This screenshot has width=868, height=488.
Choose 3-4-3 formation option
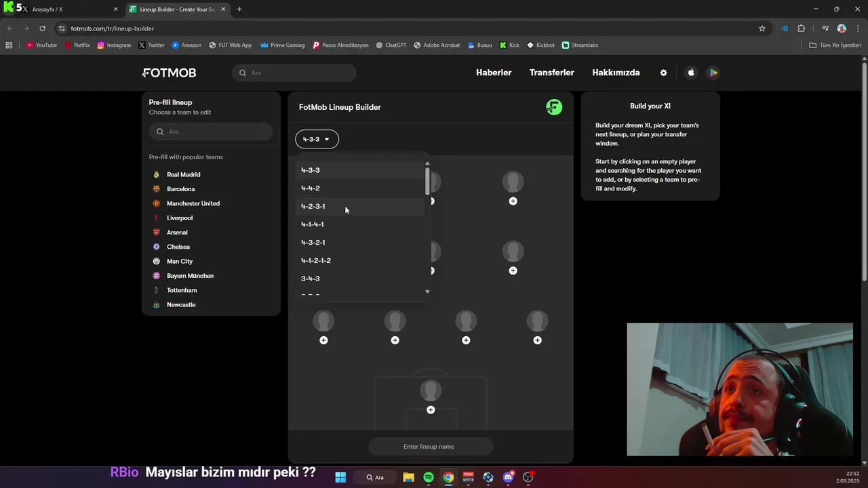tap(360, 279)
